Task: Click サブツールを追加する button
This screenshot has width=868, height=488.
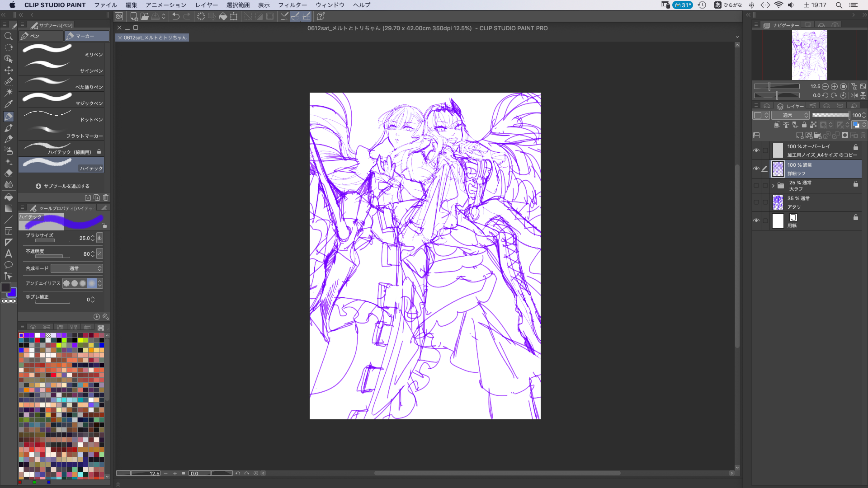Action: pyautogui.click(x=62, y=186)
